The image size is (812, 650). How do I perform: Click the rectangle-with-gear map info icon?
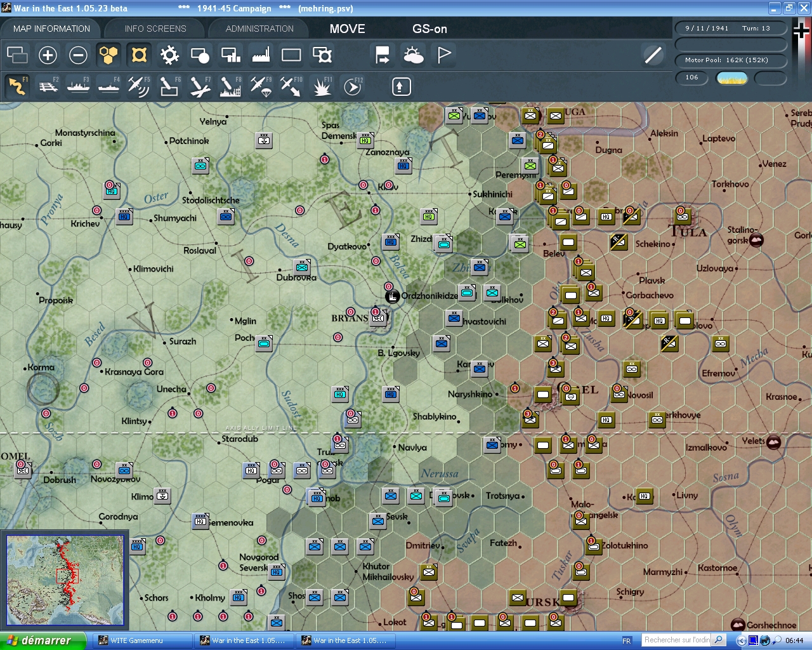(322, 55)
